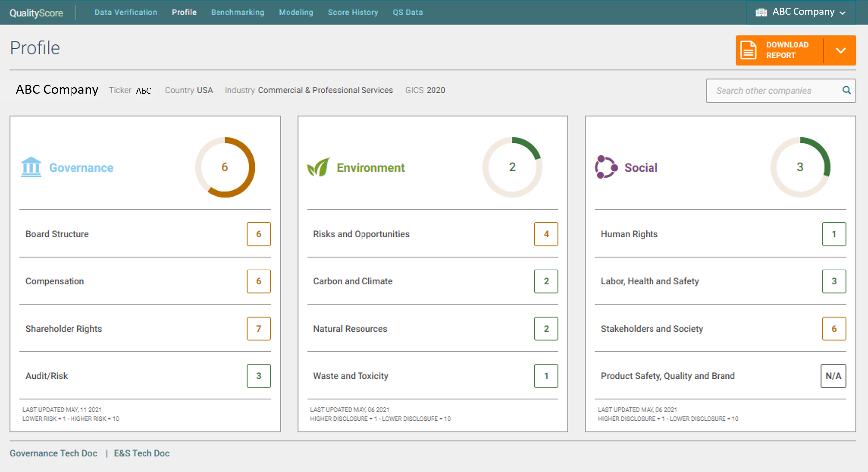This screenshot has width=868, height=472.
Task: Click the Social heading link
Action: tap(641, 168)
